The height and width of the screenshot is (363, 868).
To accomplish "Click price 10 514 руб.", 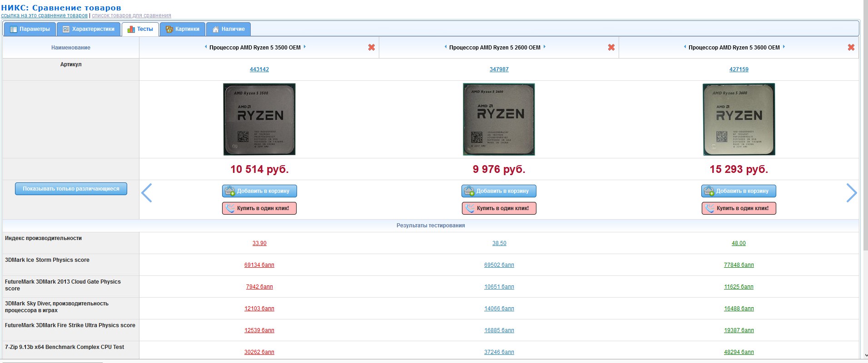I will (x=259, y=169).
